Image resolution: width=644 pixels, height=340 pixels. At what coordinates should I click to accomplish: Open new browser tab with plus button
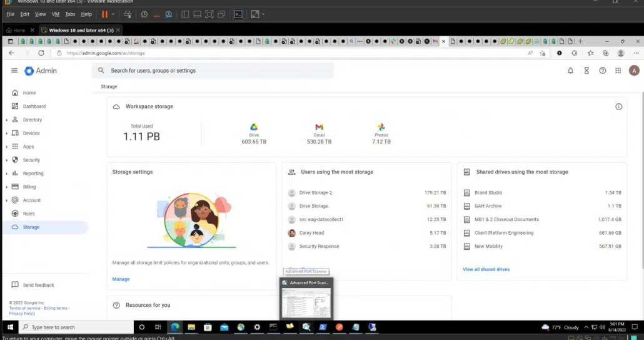[x=580, y=41]
